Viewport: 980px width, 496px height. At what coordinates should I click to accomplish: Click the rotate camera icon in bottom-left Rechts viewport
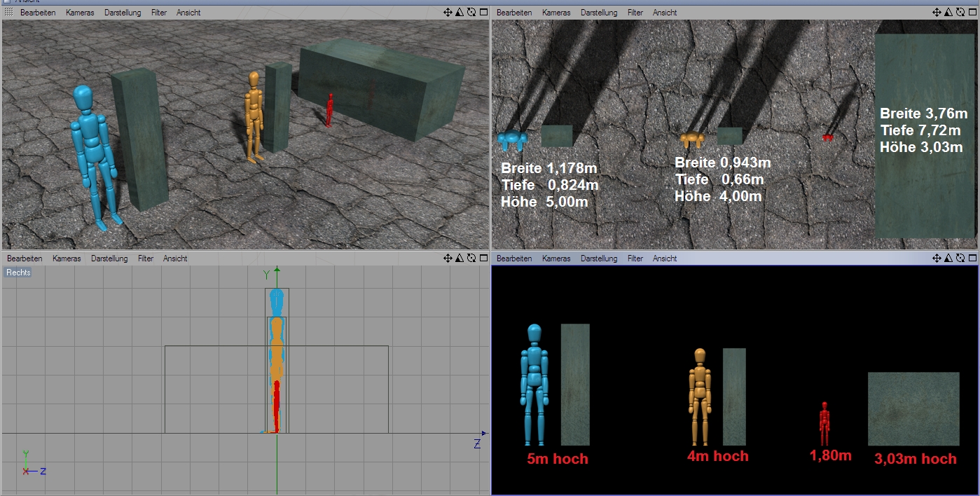471,259
